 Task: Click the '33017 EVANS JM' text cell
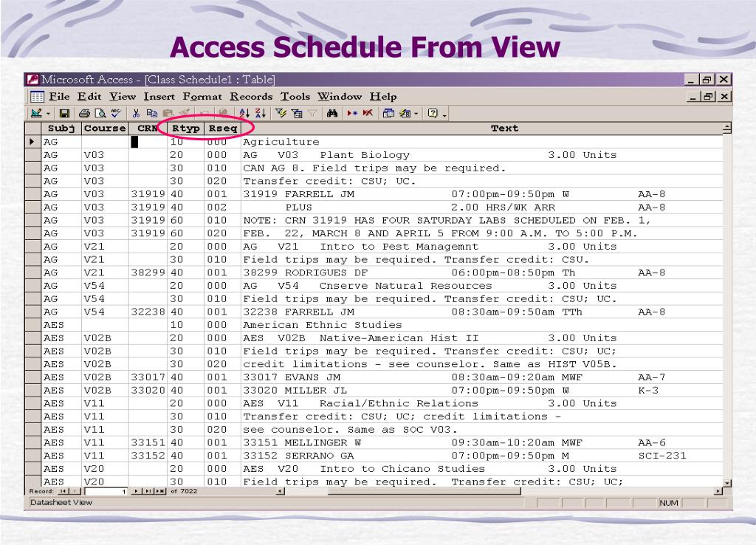pyautogui.click(x=482, y=377)
